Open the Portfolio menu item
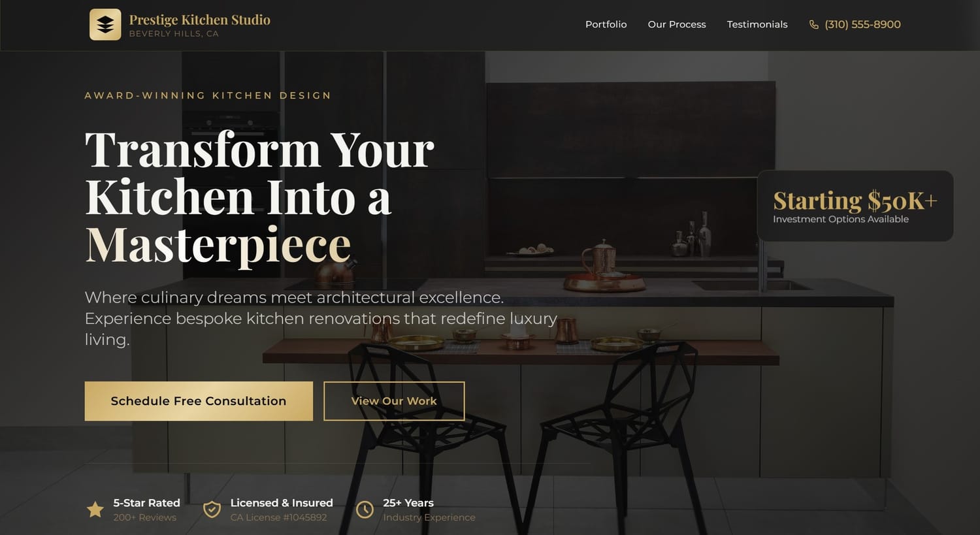Screen dimensions: 980x535 [x=606, y=24]
